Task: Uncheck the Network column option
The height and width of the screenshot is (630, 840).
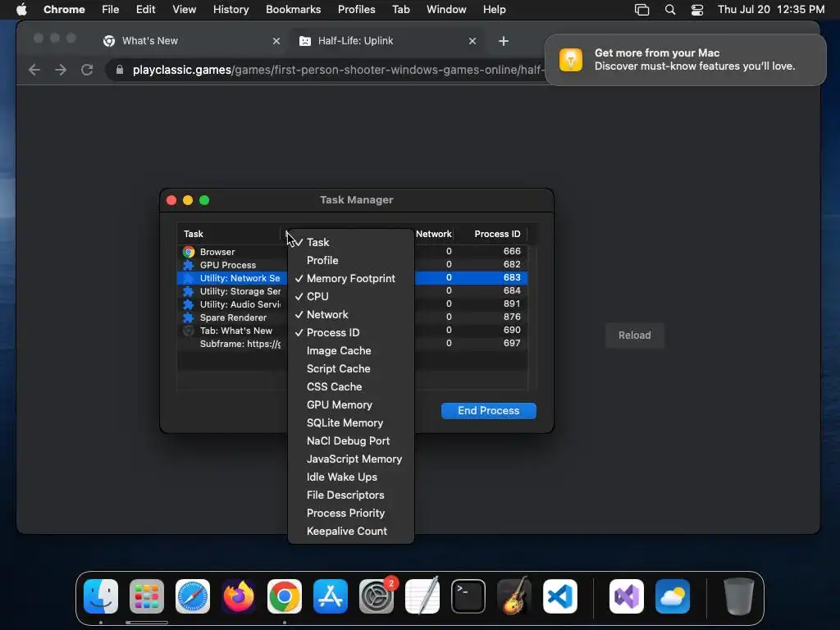Action: point(351,314)
